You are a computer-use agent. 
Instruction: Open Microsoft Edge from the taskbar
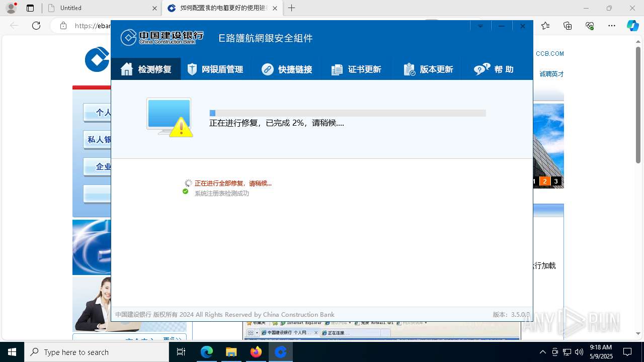[x=207, y=352]
